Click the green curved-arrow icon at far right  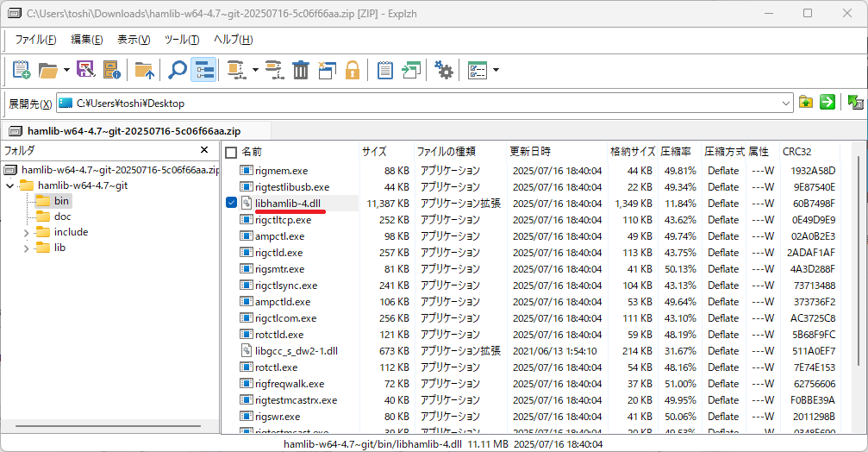pyautogui.click(x=855, y=103)
